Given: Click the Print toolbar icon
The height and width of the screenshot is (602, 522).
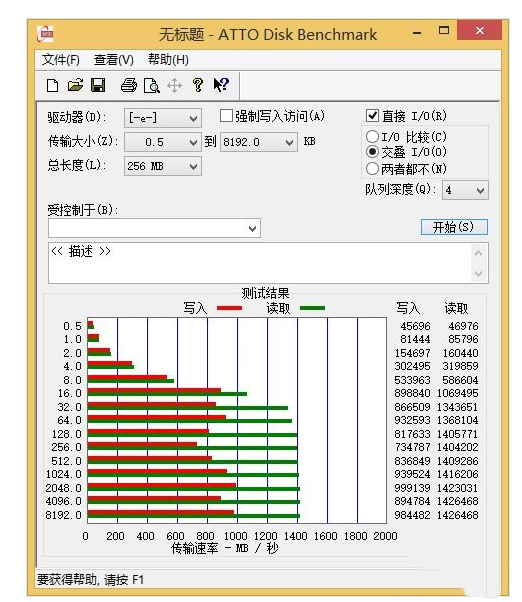Looking at the screenshot, I should click(129, 85).
